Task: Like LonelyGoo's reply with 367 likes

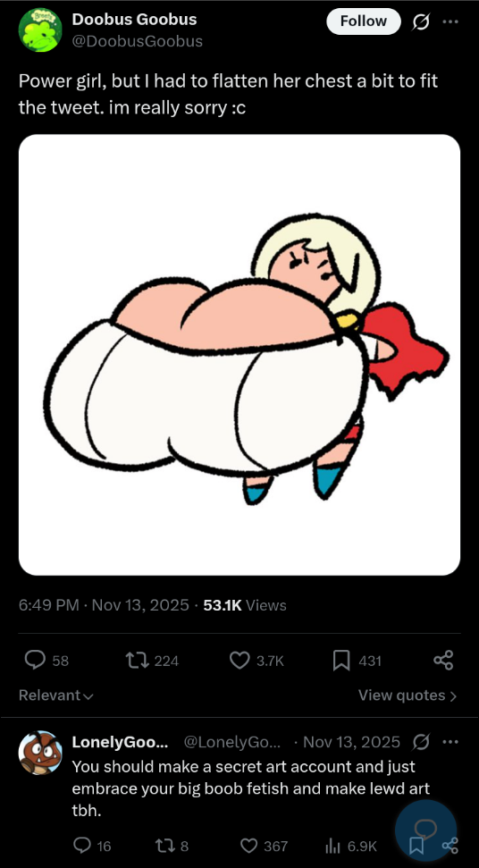Action: pyautogui.click(x=249, y=846)
